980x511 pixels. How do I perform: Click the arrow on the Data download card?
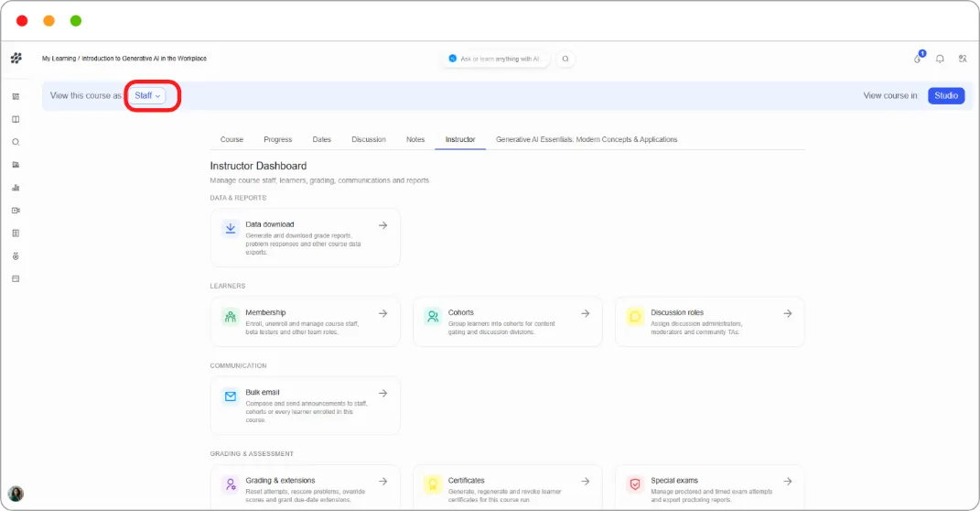(383, 225)
